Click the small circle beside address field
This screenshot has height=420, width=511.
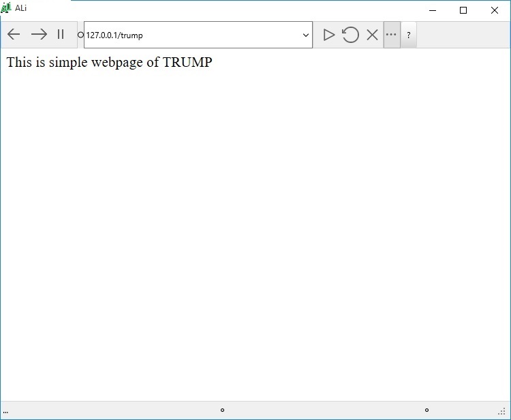tap(80, 35)
